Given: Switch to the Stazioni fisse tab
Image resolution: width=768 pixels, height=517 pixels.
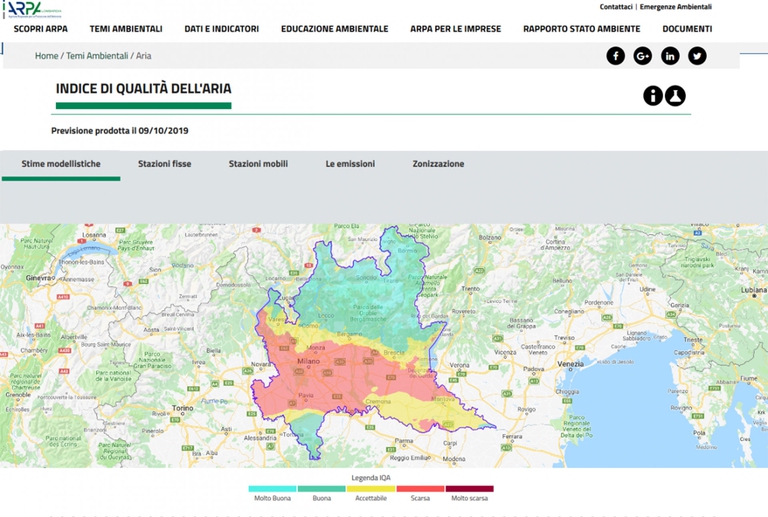Looking at the screenshot, I should (x=164, y=164).
